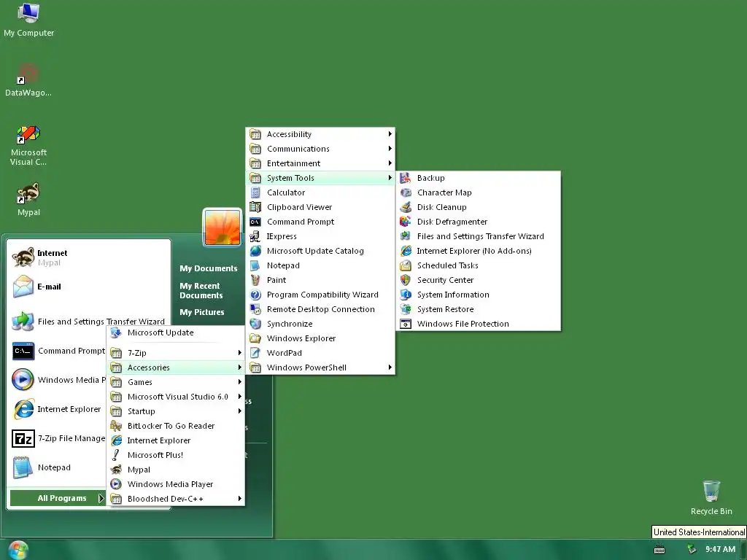Click the All Programs button

click(58, 498)
